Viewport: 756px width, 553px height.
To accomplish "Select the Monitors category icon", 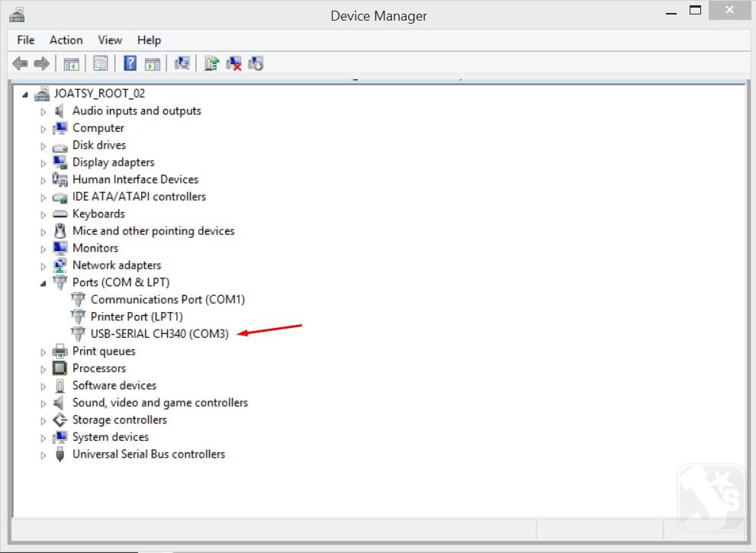I will tap(60, 249).
